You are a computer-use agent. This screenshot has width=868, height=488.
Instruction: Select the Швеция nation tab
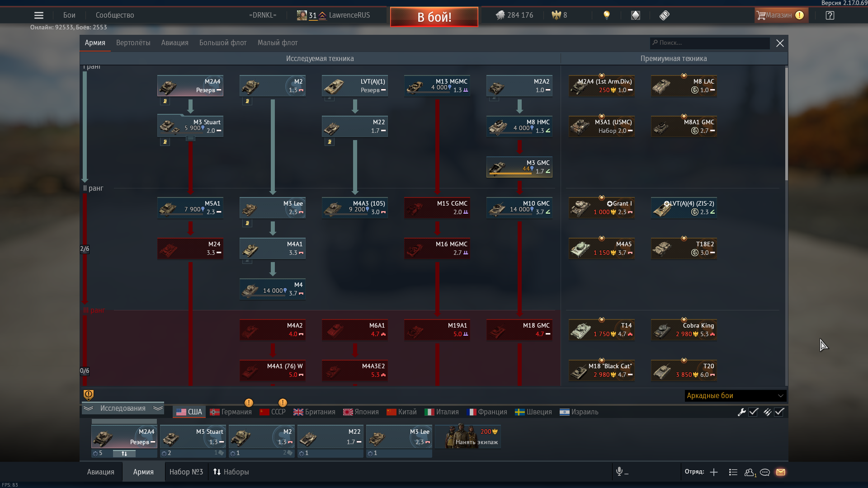[533, 412]
